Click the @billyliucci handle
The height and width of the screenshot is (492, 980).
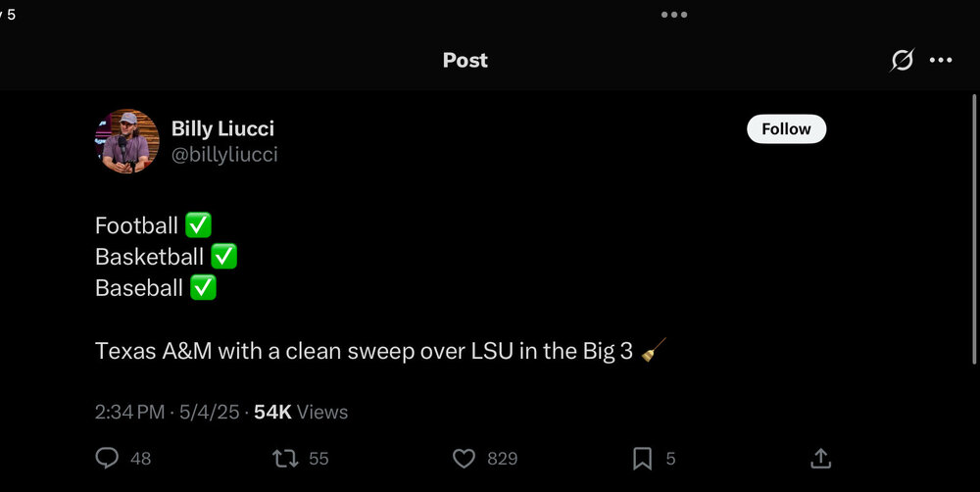(x=224, y=155)
